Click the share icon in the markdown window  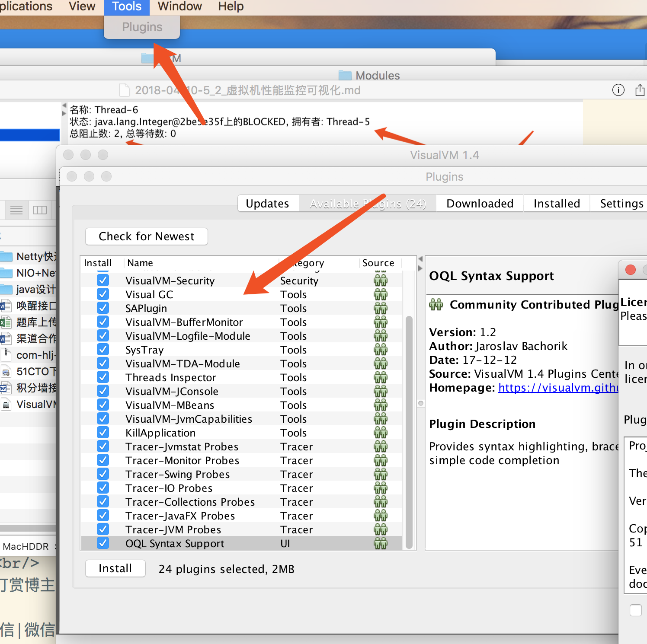[640, 90]
